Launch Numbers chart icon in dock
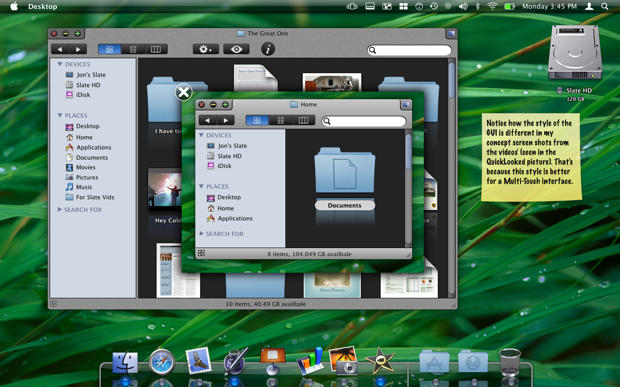 (310, 361)
